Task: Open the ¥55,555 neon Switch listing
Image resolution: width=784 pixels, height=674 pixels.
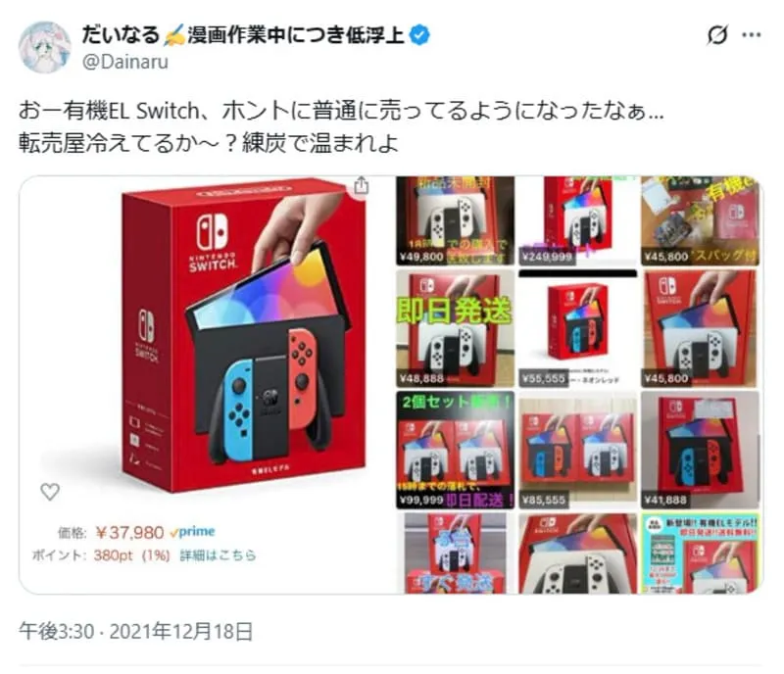Action: (578, 328)
